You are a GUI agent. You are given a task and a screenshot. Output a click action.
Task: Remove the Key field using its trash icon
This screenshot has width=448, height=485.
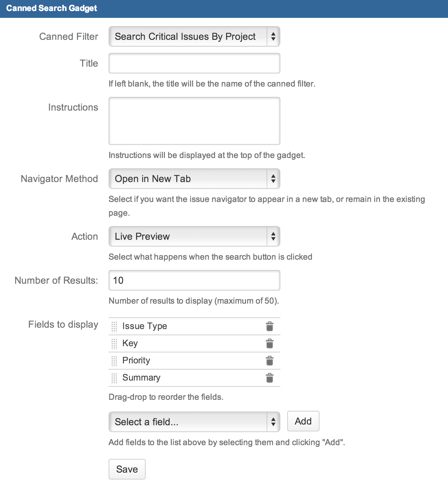[x=270, y=343]
